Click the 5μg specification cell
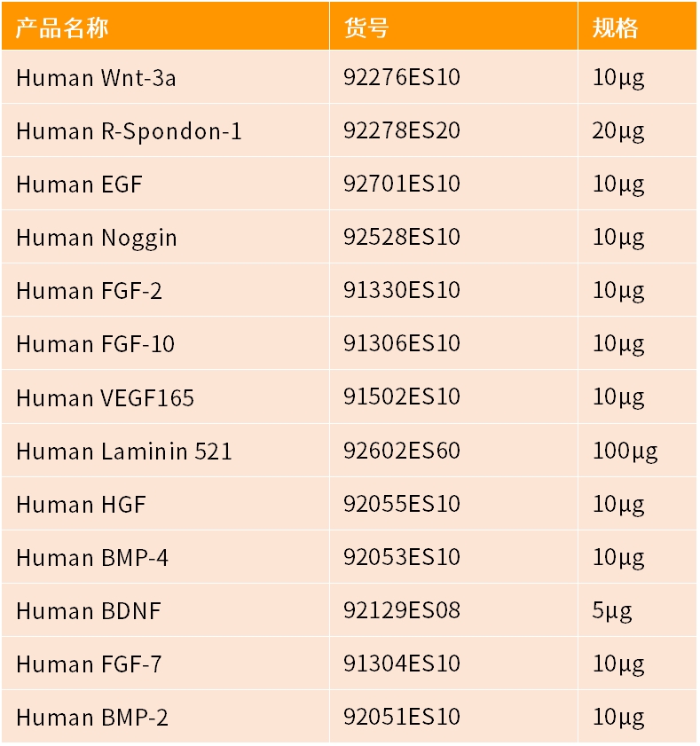This screenshot has width=700, height=746. click(x=612, y=610)
